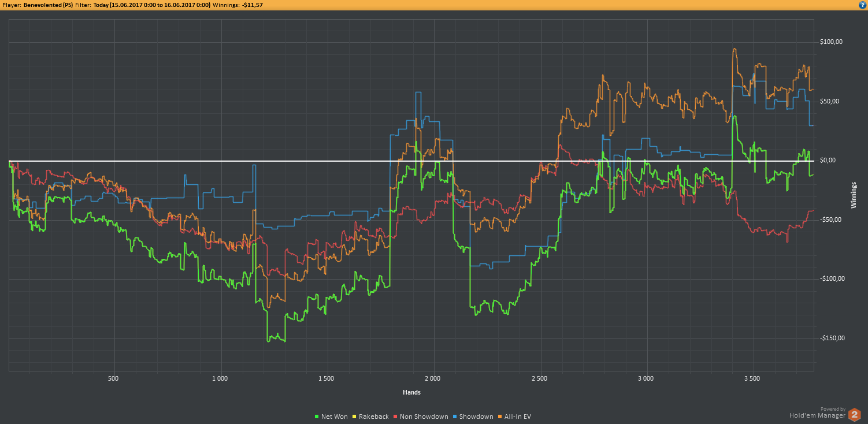Open the help icon in the header
The image size is (868, 424).
[x=861, y=5]
